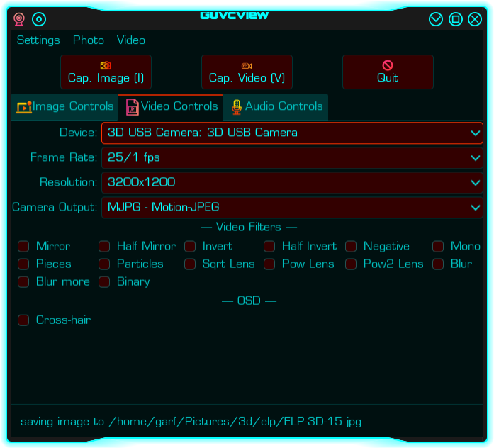Enable Half Invert filter

coord(269,247)
